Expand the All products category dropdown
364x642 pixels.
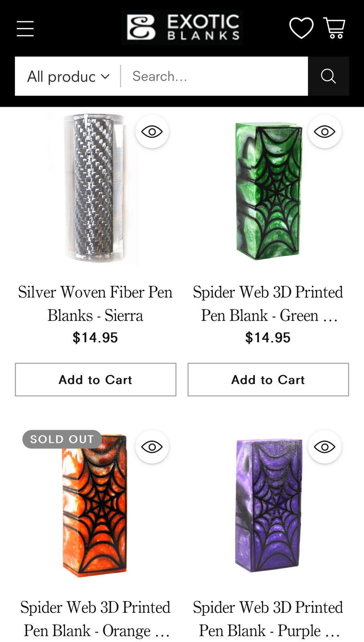click(x=68, y=76)
